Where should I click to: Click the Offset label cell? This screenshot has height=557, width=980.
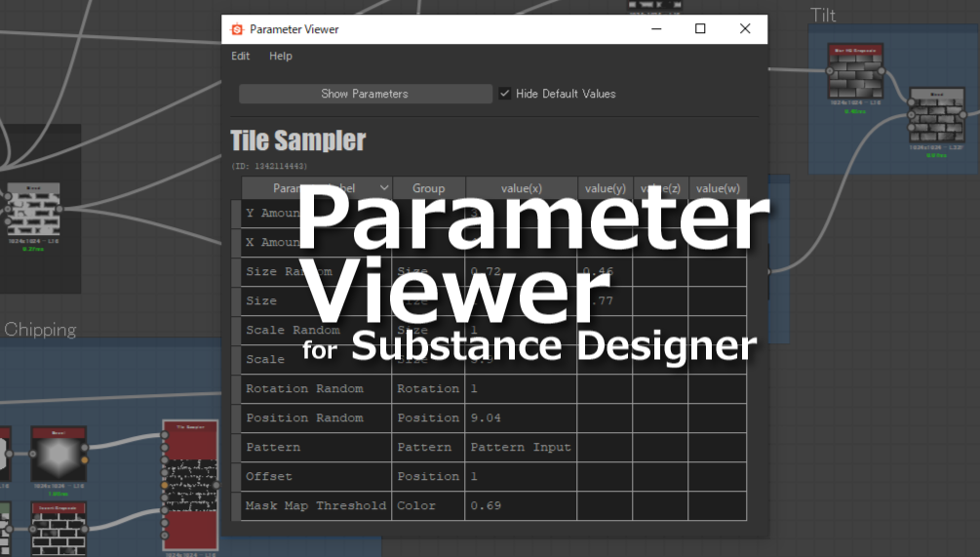click(316, 476)
